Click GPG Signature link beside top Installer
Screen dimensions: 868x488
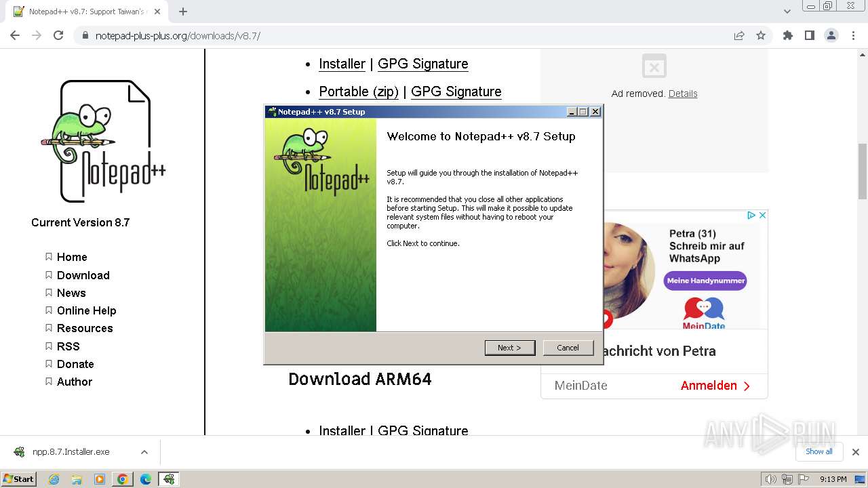[x=422, y=64]
